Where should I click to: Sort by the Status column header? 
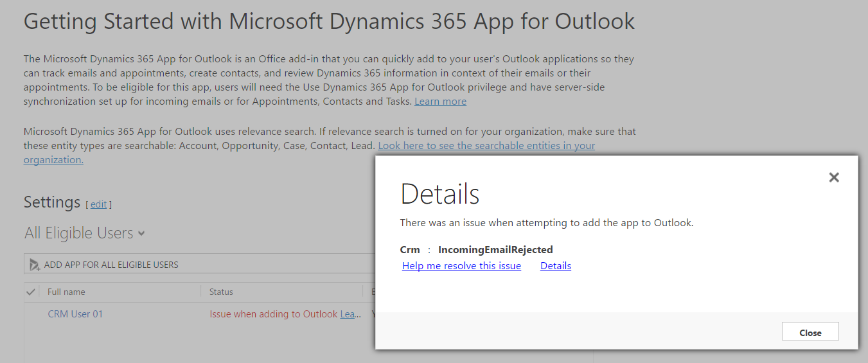point(221,292)
